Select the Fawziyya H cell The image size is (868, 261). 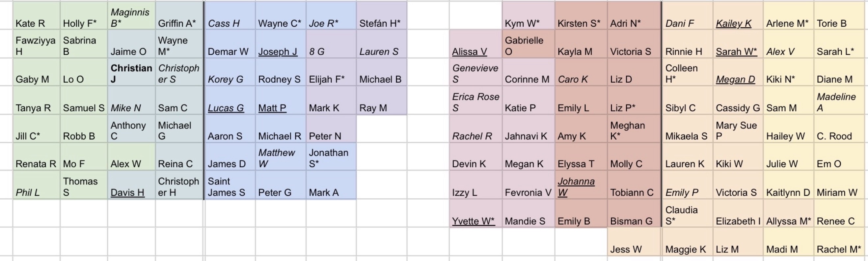35,46
